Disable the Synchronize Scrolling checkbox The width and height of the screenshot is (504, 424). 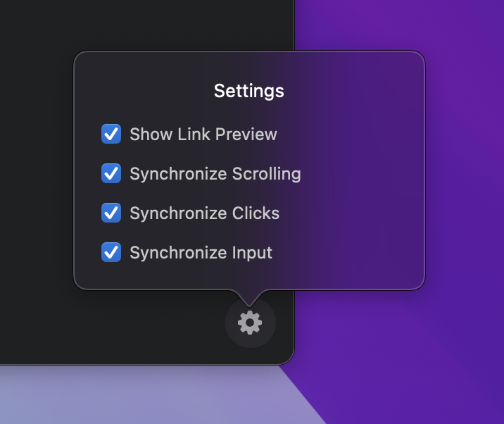[x=111, y=173]
